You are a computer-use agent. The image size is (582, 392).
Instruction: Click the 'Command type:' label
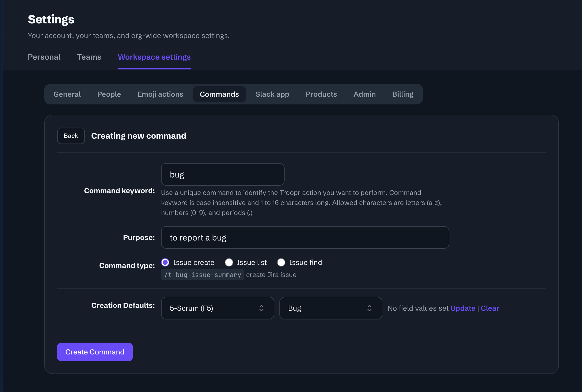127,265
